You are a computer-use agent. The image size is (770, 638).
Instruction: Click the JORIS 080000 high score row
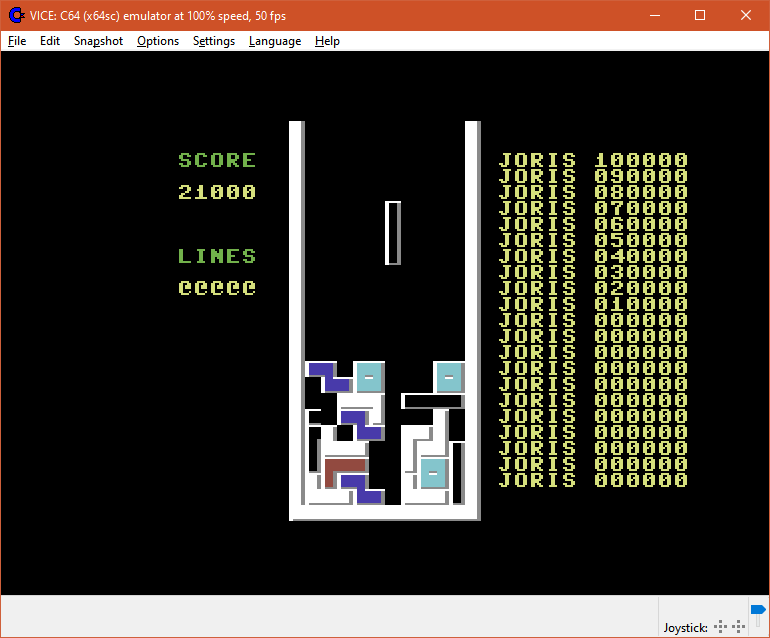point(593,192)
